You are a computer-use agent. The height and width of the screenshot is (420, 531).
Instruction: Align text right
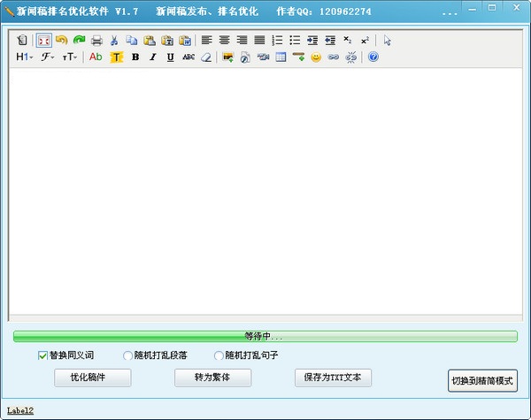[242, 41]
